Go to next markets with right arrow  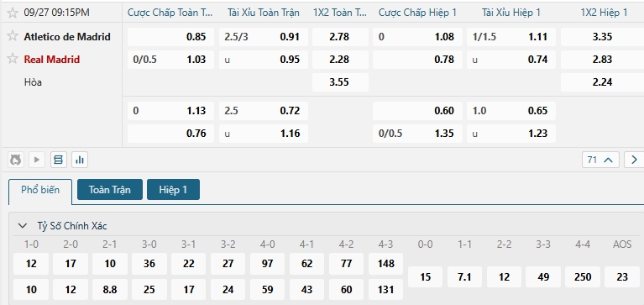634,160
